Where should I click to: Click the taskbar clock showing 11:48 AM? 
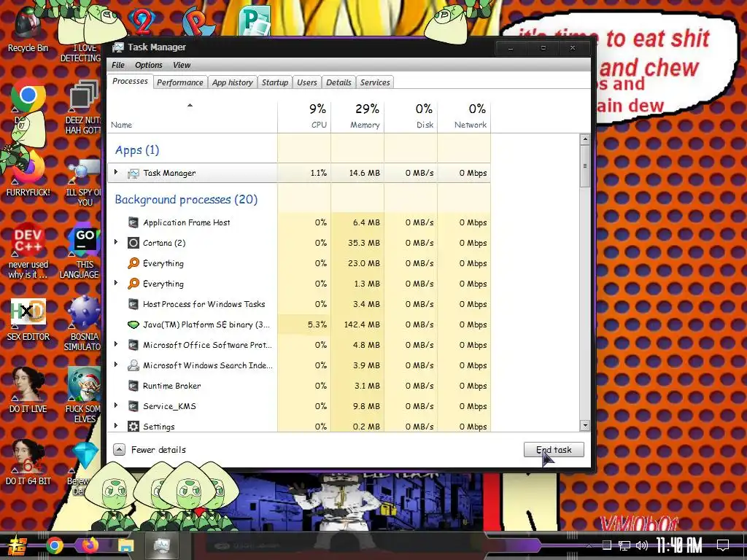(679, 545)
